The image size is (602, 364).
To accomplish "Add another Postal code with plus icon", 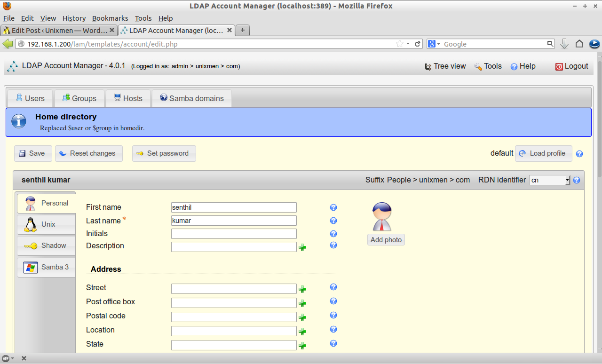I will click(303, 317).
